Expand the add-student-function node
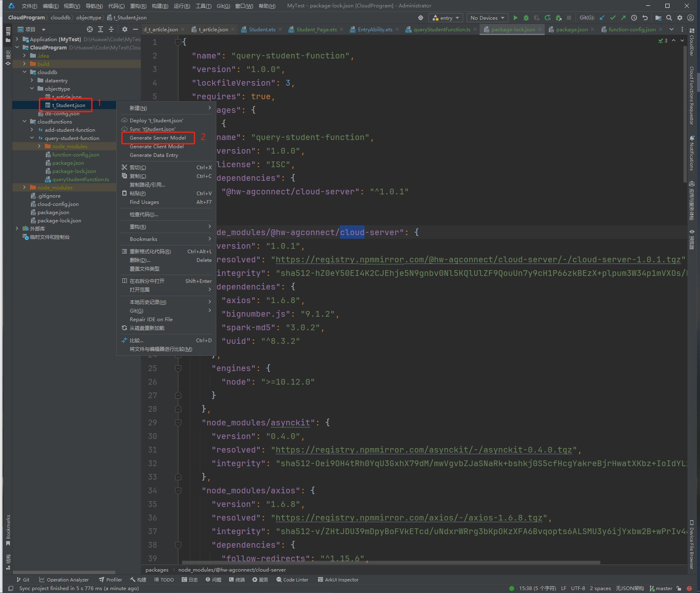Viewport: 700px width, 593px height. coord(32,130)
